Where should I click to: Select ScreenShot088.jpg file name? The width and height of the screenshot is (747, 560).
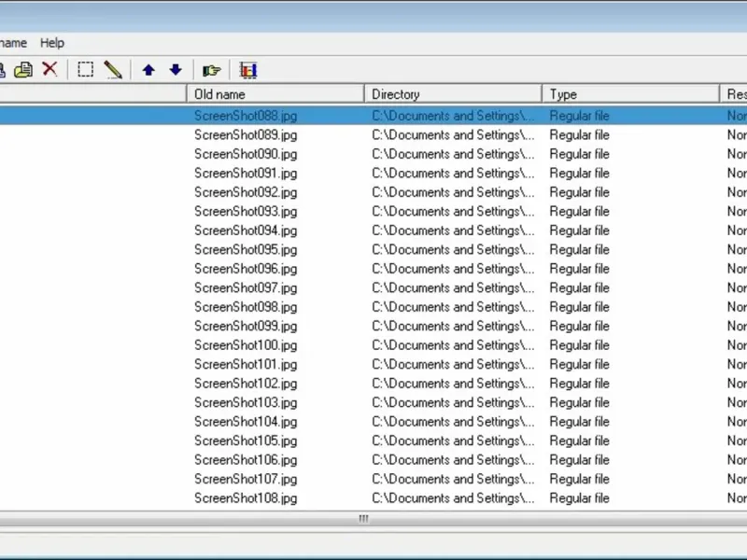click(246, 116)
